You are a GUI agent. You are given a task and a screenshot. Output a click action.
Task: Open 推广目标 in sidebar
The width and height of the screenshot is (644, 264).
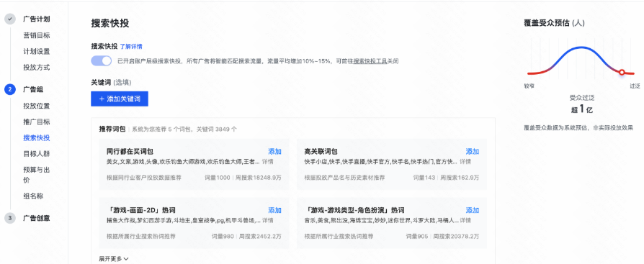(37, 122)
